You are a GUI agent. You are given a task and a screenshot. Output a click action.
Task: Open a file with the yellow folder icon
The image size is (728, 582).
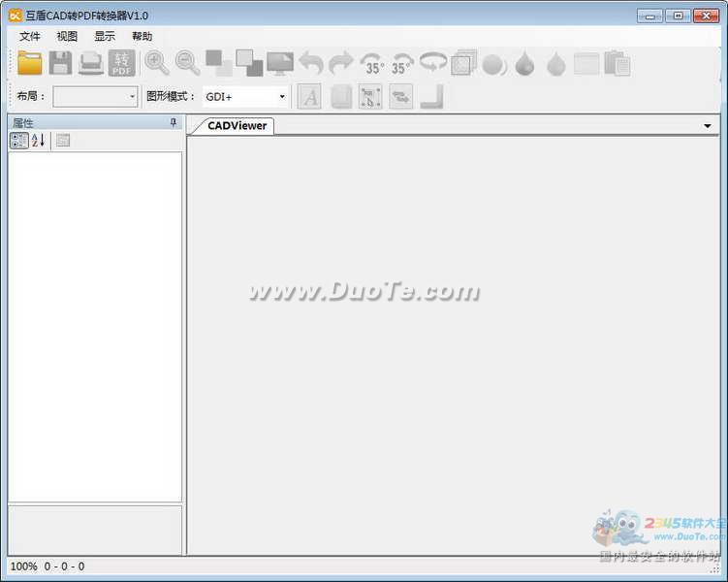pyautogui.click(x=30, y=63)
